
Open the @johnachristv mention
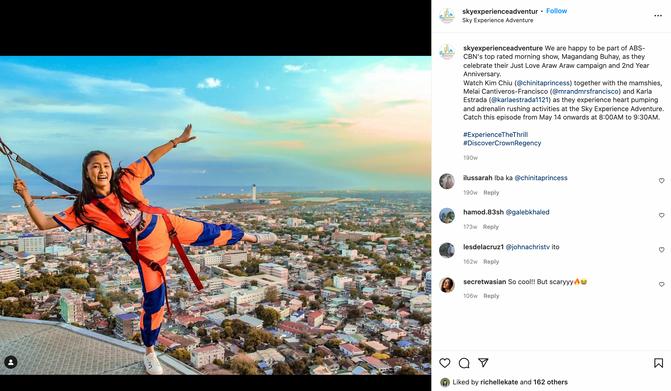(528, 247)
